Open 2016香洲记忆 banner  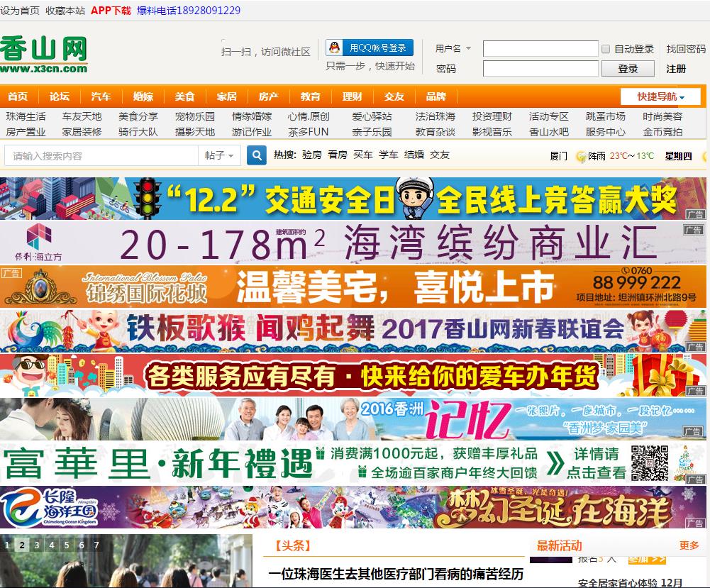pos(353,418)
